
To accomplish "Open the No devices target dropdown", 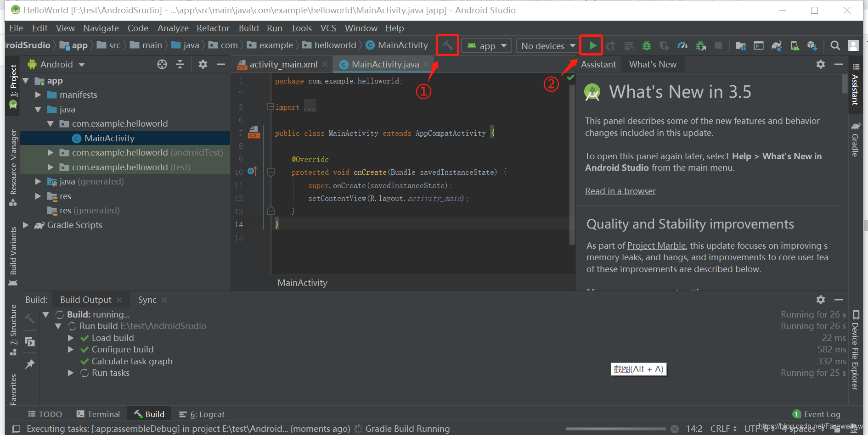I will pos(547,46).
